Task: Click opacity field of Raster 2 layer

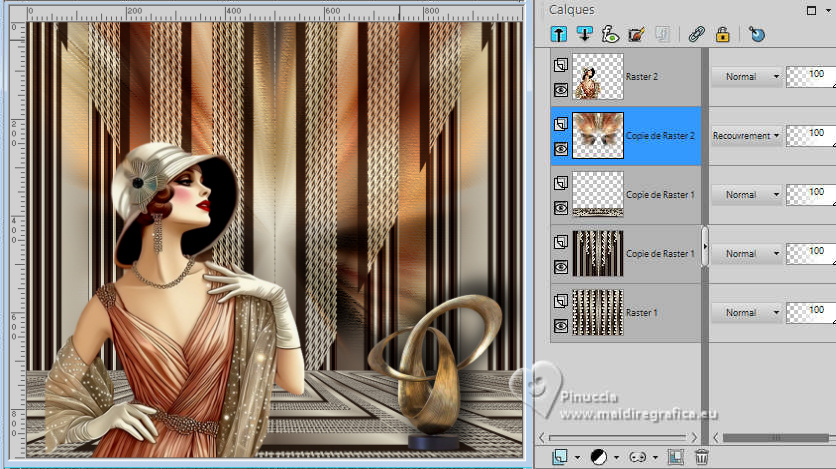Action: (810, 77)
